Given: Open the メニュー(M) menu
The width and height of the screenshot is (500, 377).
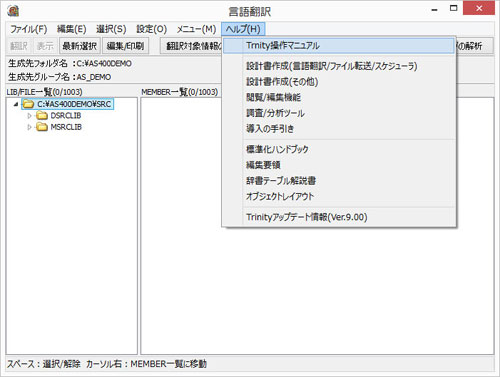Looking at the screenshot, I should point(196,29).
